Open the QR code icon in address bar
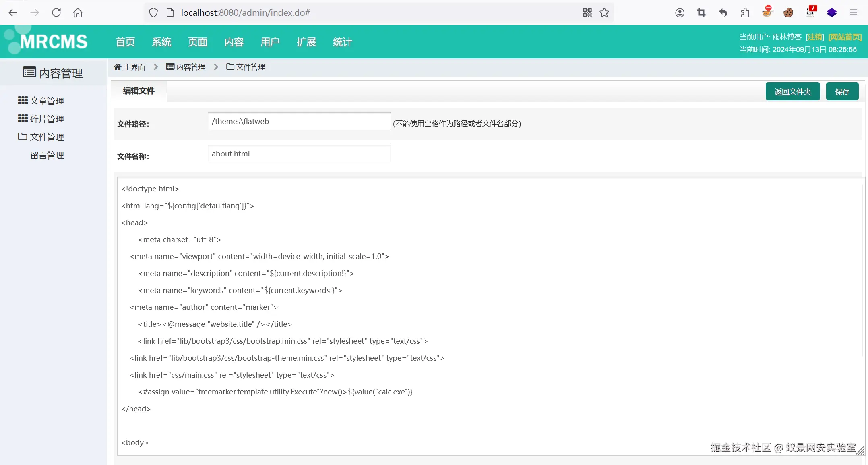This screenshot has height=465, width=868. [587, 12]
